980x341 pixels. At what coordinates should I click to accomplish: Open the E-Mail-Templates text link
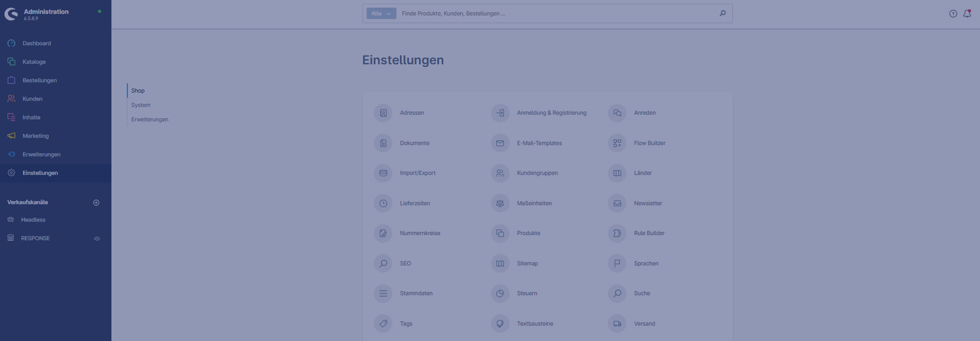pyautogui.click(x=539, y=143)
